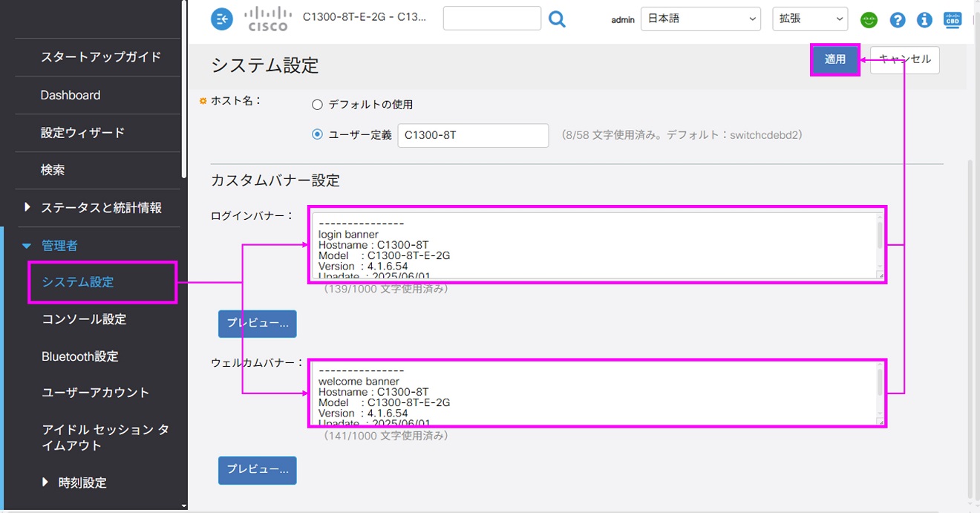The image size is (980, 513).
Task: Open the green smiley feedback icon
Action: point(869,20)
